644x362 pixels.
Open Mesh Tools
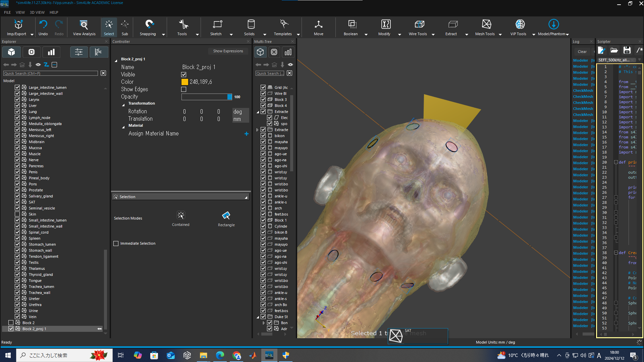pos(485,27)
